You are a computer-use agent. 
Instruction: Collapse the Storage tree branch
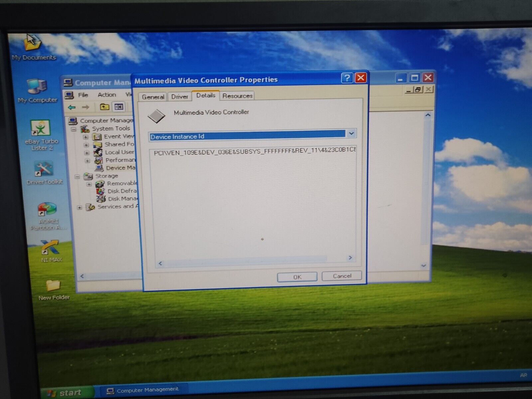click(x=77, y=177)
